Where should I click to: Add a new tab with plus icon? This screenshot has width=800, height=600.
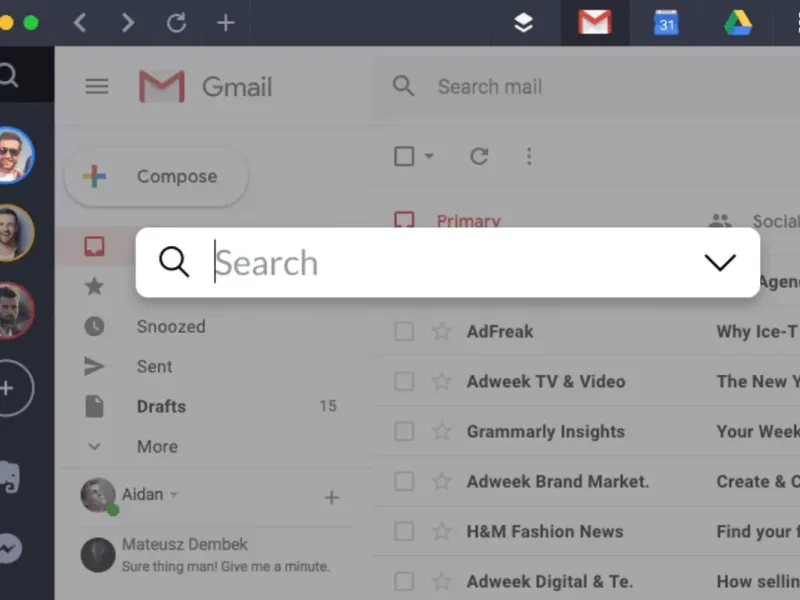[226, 23]
